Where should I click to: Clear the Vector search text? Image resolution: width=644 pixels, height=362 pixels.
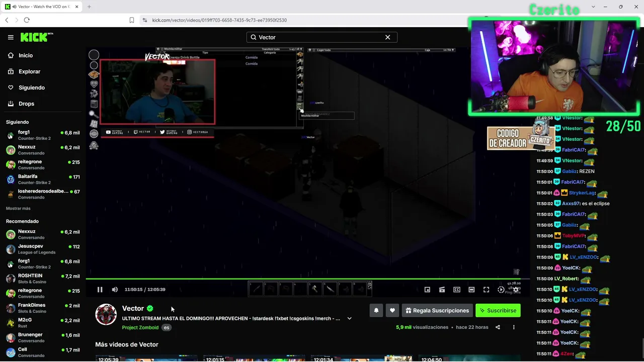(387, 37)
